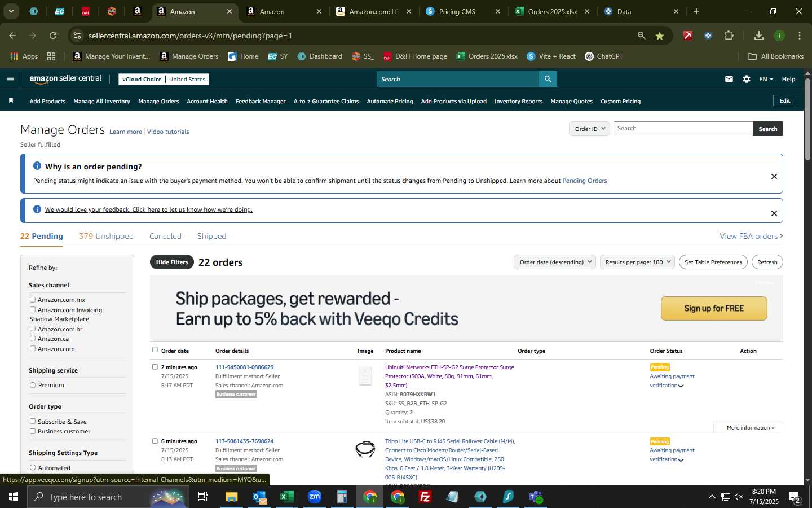The width and height of the screenshot is (812, 508).
Task: Tick the Amazon.com.mx sales channel checkbox
Action: click(33, 300)
